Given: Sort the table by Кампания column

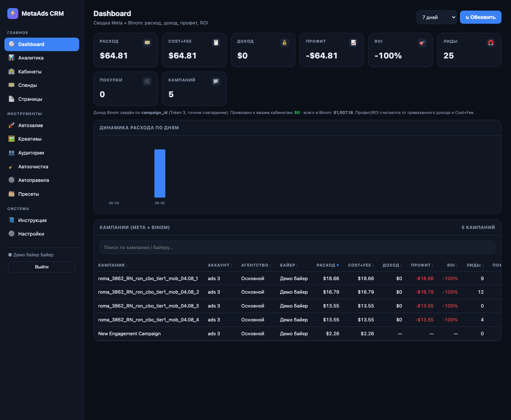Looking at the screenshot, I should 113,265.
